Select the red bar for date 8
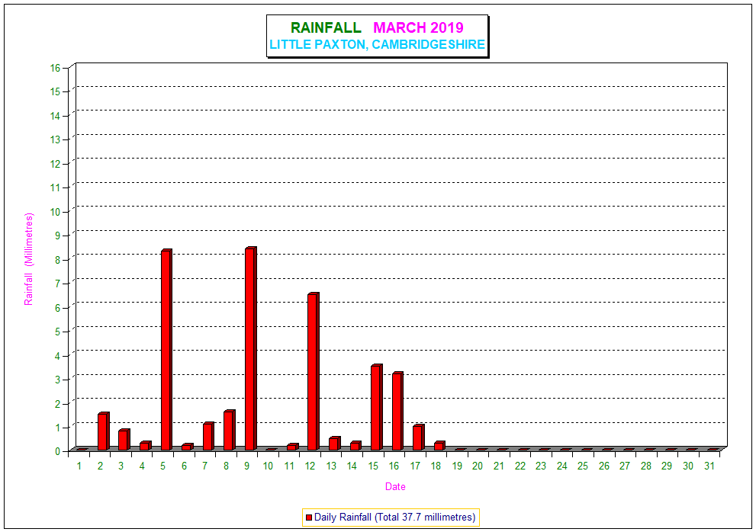This screenshot has height=532, width=756. 230,431
